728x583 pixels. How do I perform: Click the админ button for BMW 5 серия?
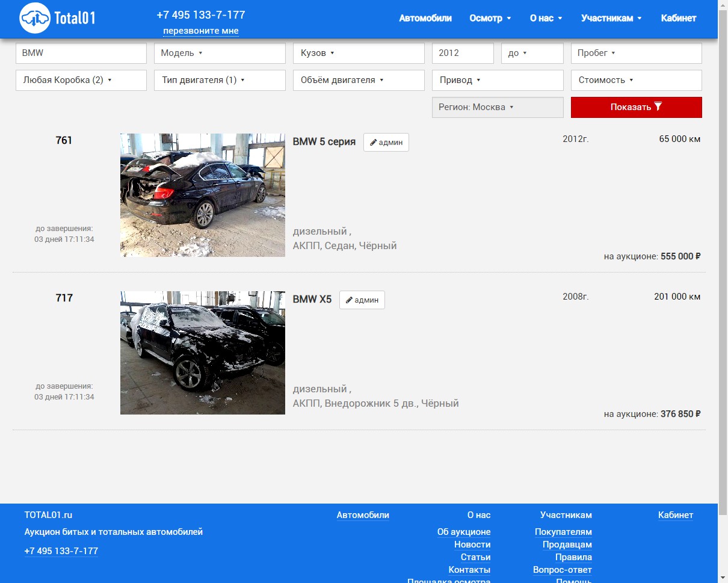pos(386,143)
